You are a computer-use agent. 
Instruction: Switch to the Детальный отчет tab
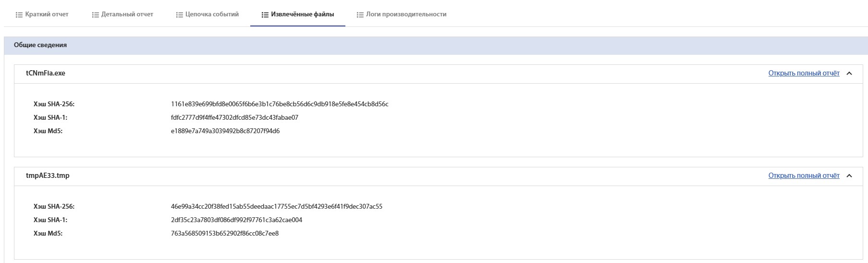(x=127, y=14)
